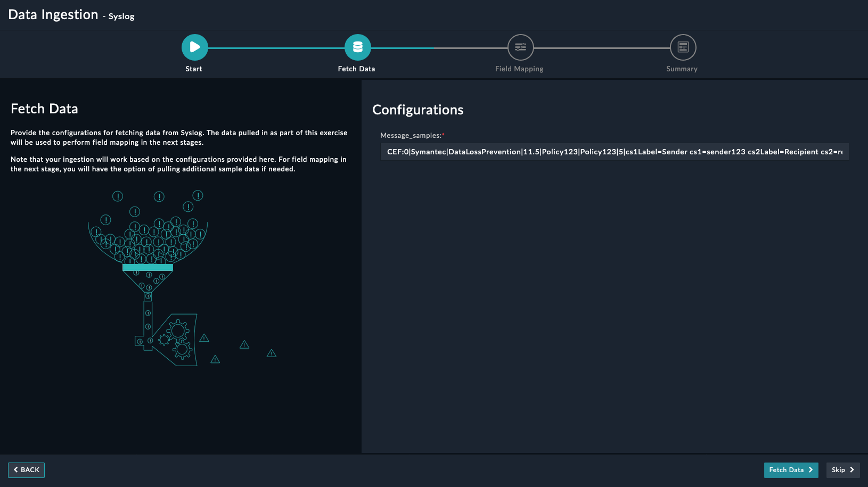Click the Start step play icon
The height and width of the screenshot is (487, 868).
194,47
